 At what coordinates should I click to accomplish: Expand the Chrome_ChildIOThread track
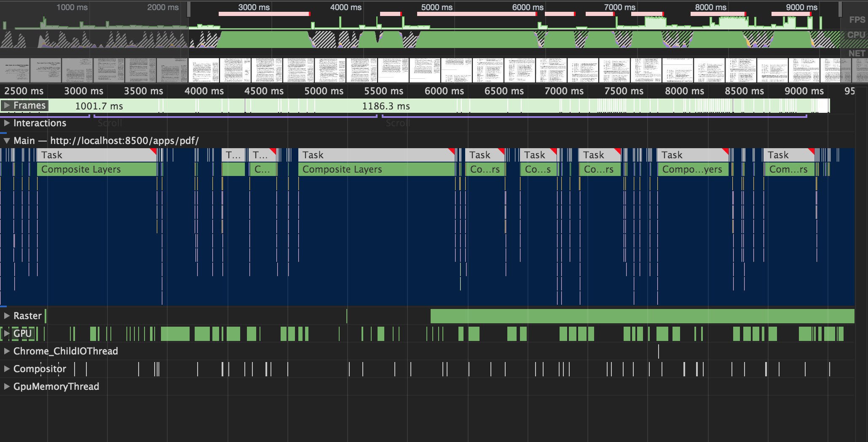pos(7,351)
